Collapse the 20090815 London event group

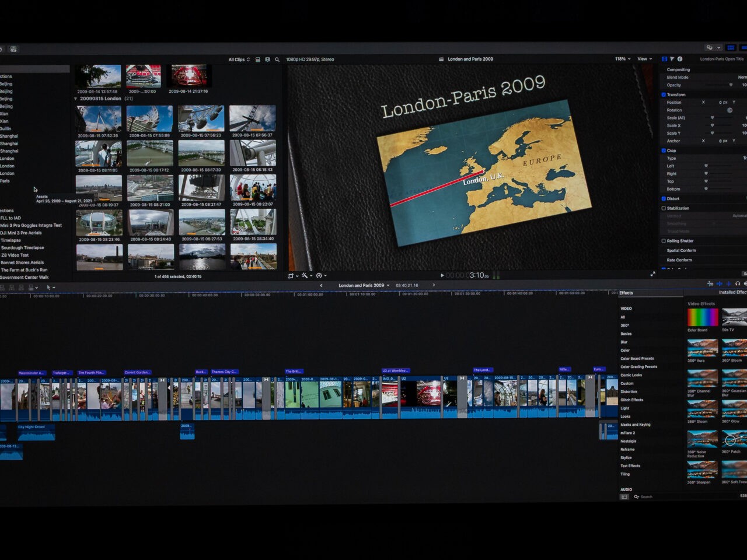[x=76, y=99]
